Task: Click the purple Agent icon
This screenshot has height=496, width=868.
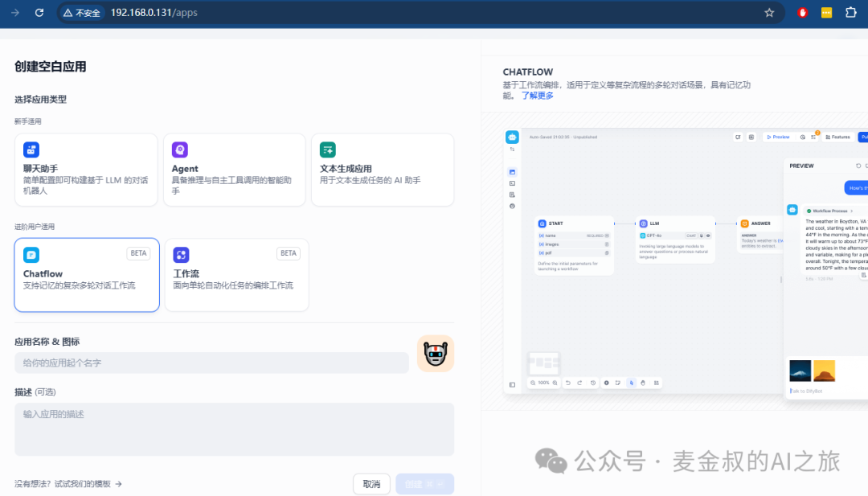Action: pyautogui.click(x=180, y=150)
